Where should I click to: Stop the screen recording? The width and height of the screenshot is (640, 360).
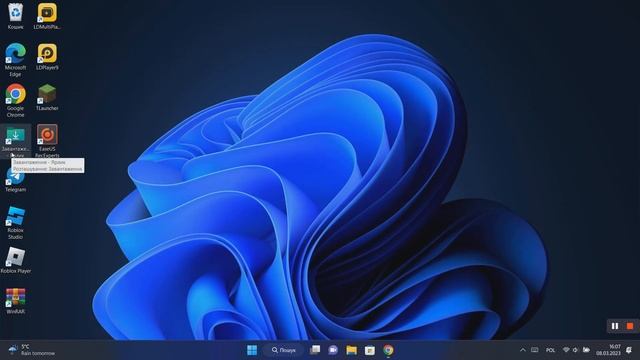630,326
